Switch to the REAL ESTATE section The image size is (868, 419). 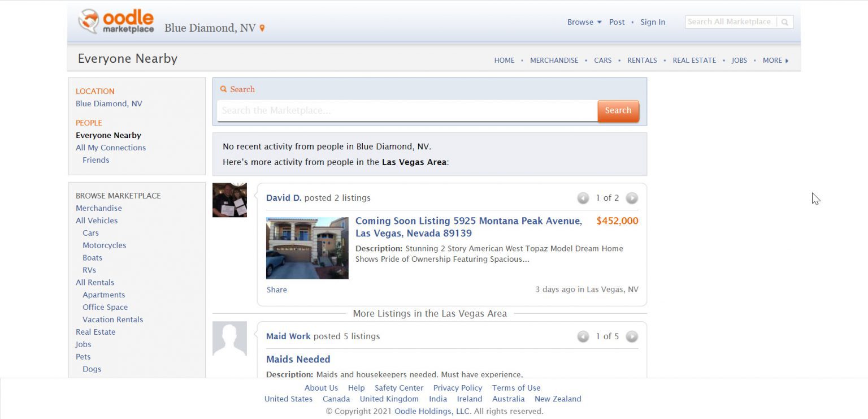[x=694, y=60]
